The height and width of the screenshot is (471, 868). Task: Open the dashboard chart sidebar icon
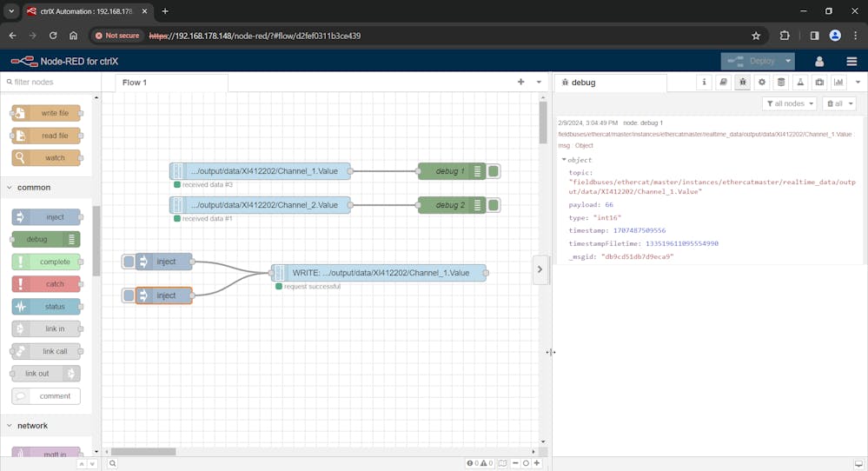[838, 83]
